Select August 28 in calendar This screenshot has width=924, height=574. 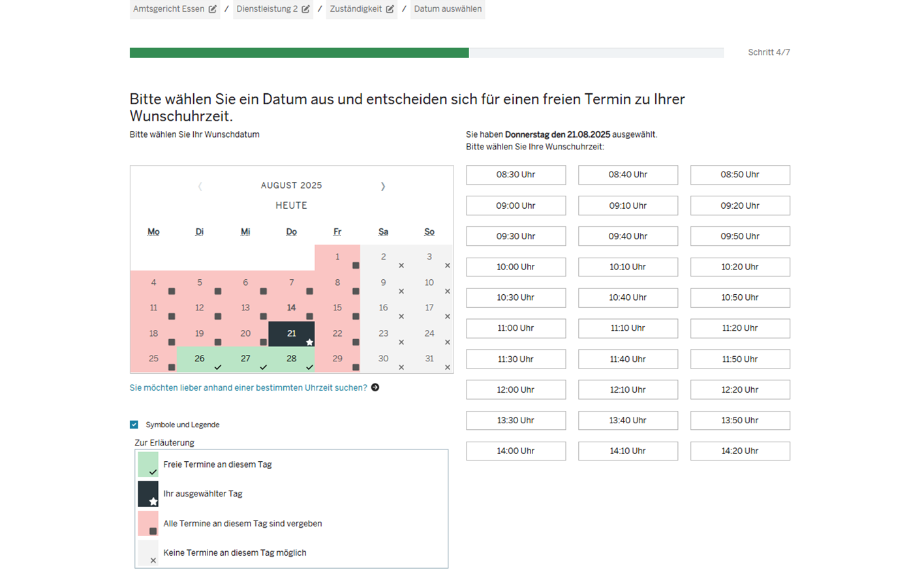tap(291, 359)
